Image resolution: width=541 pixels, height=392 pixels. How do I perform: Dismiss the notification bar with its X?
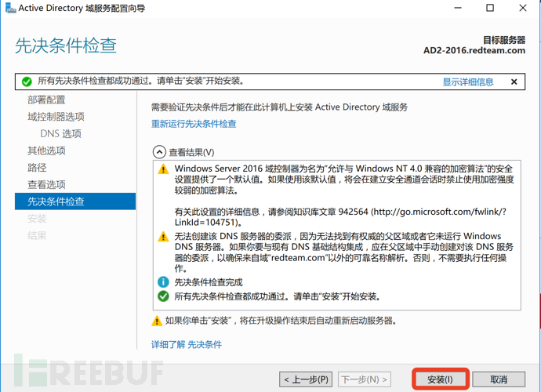[x=514, y=82]
